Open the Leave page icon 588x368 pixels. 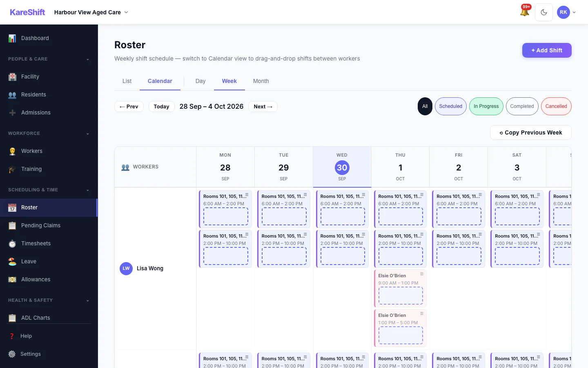(13, 262)
